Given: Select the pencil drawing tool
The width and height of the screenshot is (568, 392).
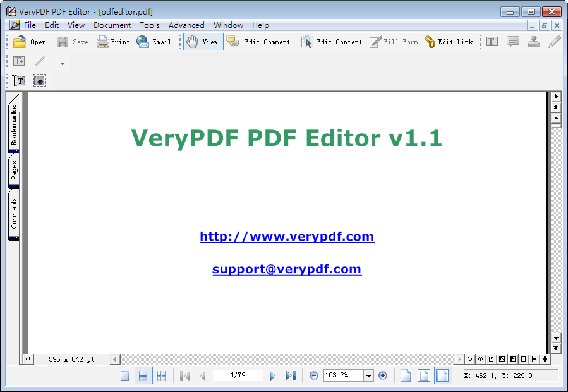Looking at the screenshot, I should [555, 42].
